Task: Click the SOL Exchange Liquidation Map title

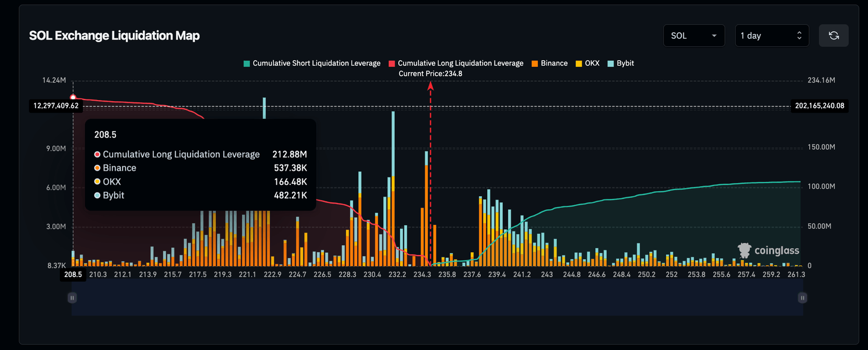Action: coord(114,36)
